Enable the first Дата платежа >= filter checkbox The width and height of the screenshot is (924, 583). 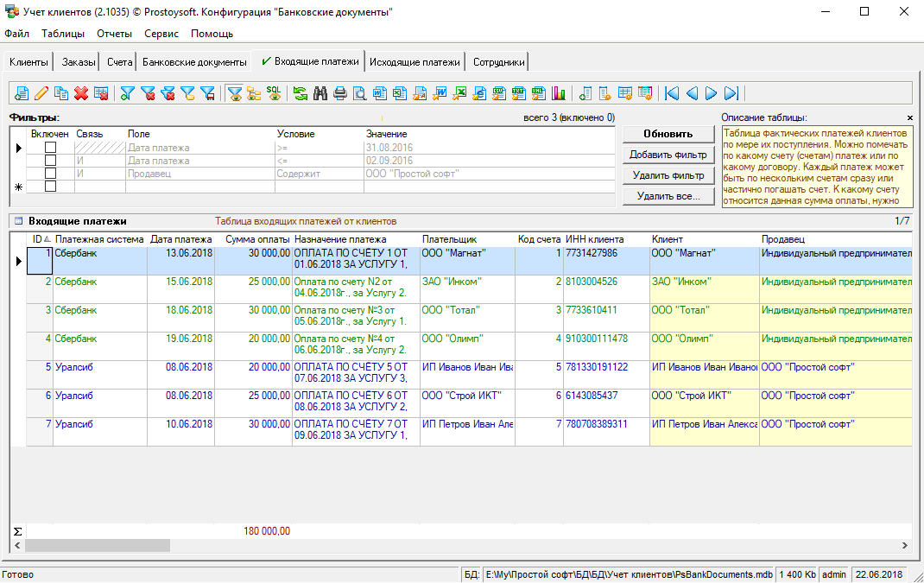point(50,148)
